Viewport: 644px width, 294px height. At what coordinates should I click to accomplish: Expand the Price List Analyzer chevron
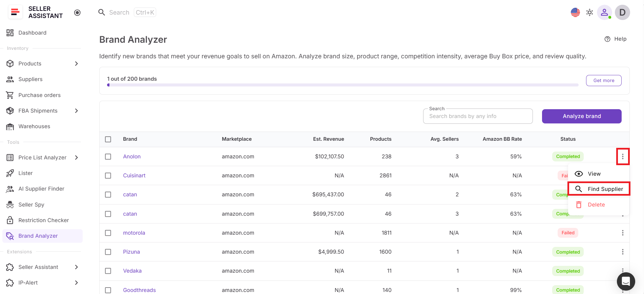tap(77, 158)
